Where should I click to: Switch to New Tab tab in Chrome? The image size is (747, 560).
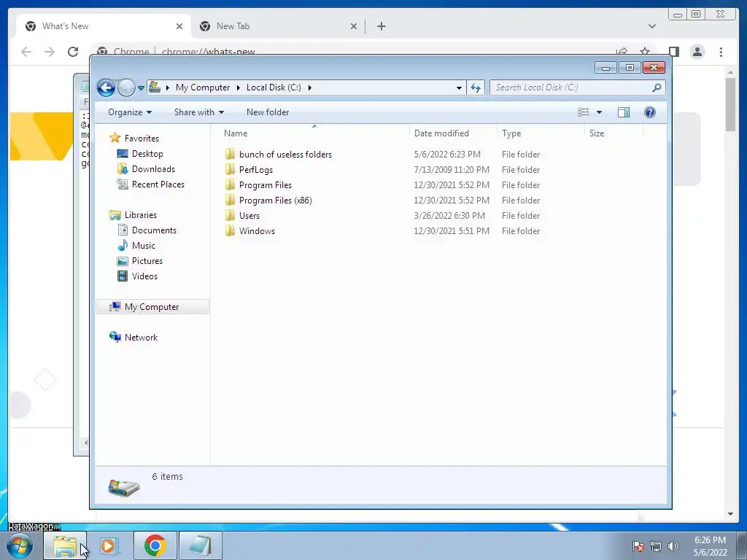point(278,26)
